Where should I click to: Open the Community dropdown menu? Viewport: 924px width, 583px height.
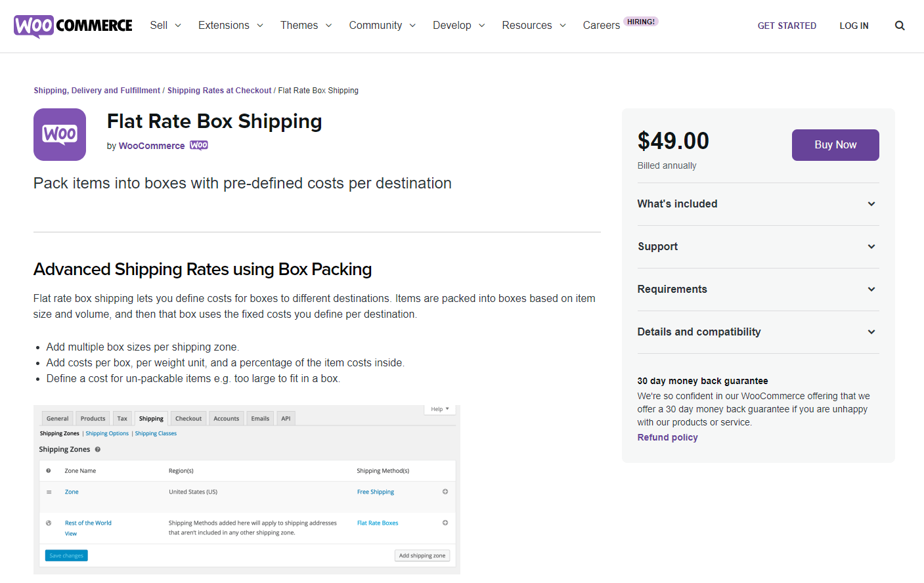[382, 26]
